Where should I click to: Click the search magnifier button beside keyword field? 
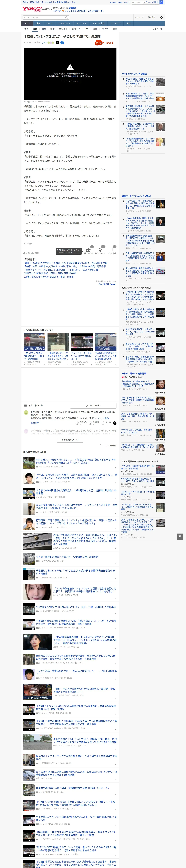66,18
